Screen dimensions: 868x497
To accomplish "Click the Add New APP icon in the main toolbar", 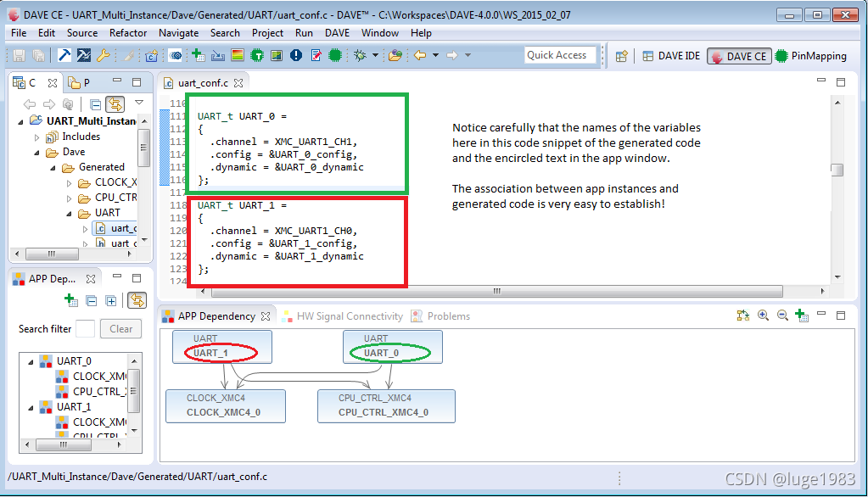I will [x=199, y=55].
